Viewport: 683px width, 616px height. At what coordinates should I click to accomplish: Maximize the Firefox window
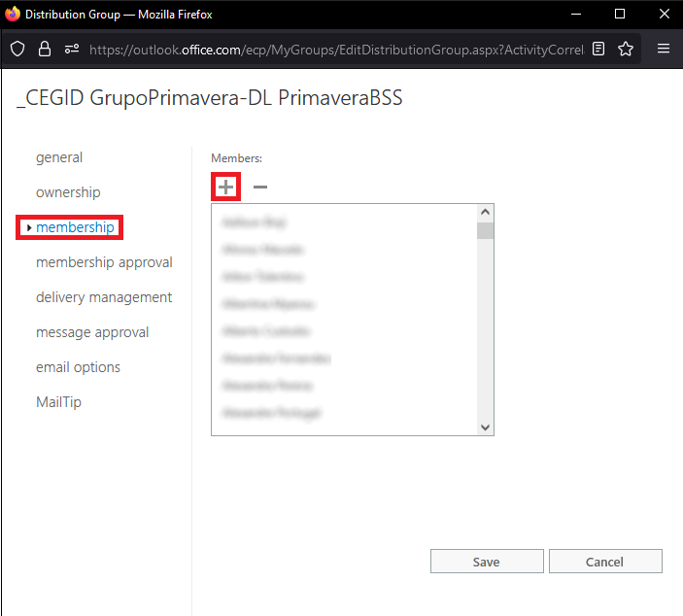coord(620,14)
